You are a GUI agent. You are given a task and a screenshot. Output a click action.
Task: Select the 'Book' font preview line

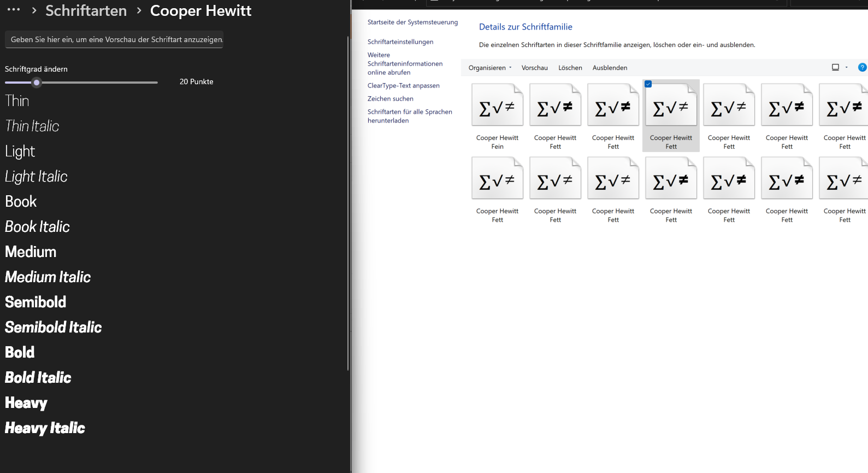pos(21,201)
